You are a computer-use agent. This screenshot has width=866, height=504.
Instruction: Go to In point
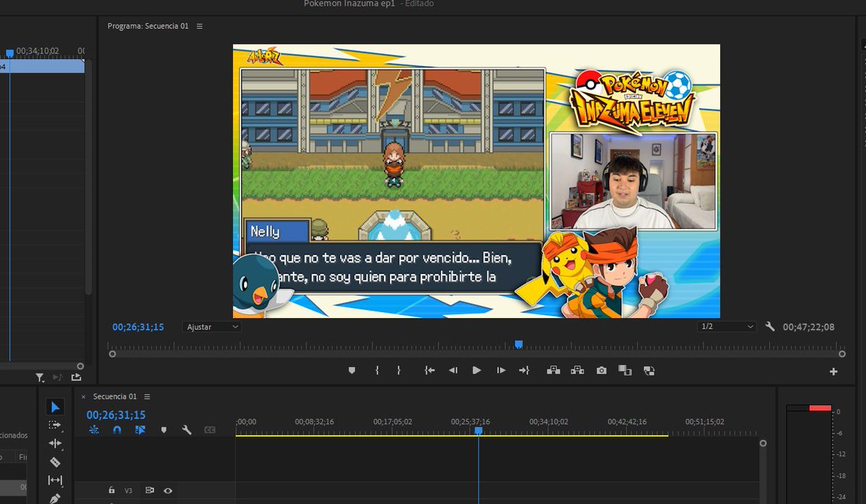point(429,371)
